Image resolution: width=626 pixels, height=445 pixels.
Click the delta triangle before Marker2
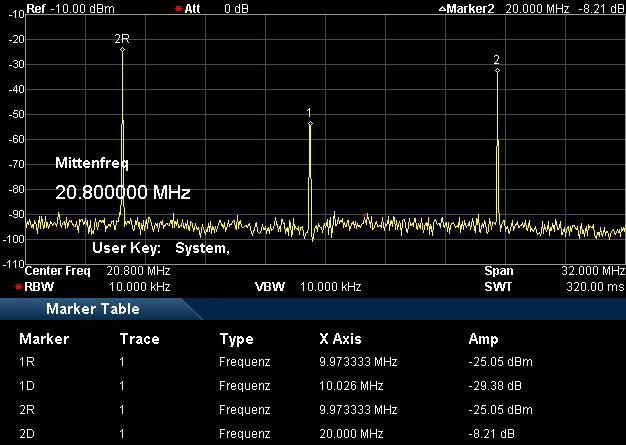[x=442, y=8]
